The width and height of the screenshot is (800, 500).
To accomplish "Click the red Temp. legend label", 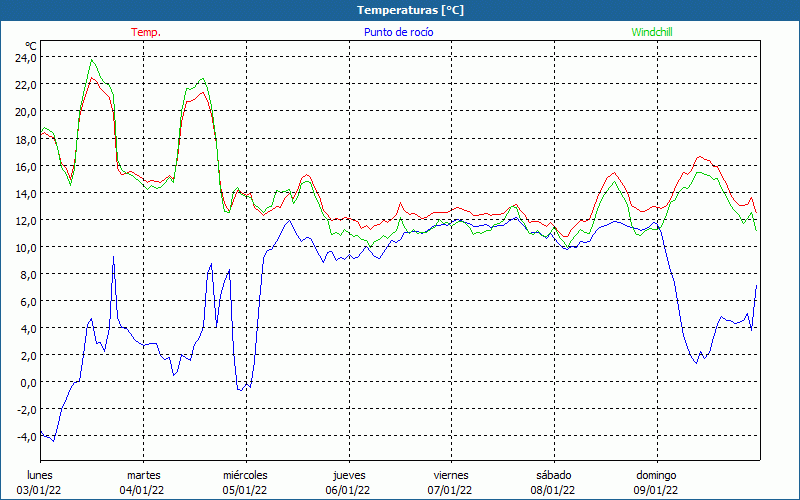I will click(146, 32).
